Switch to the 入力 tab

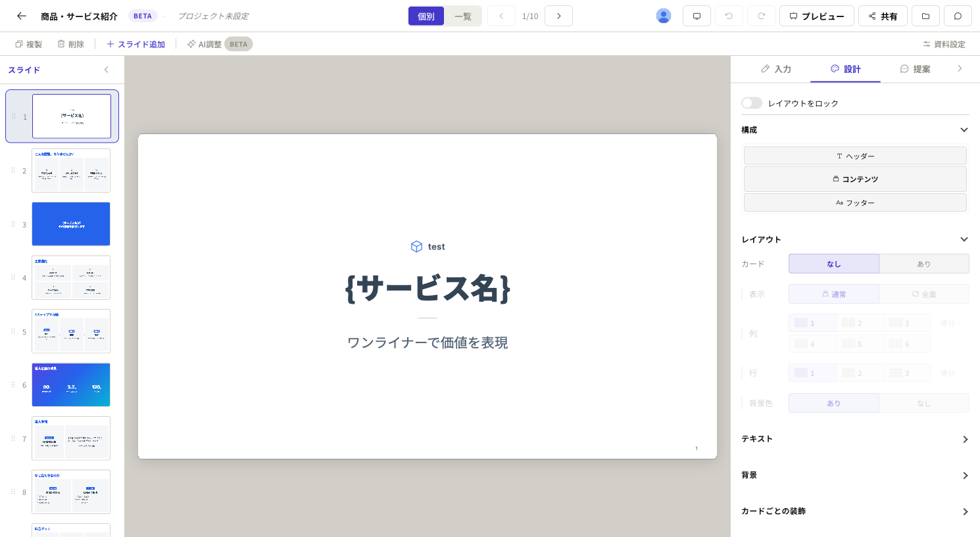tap(776, 69)
